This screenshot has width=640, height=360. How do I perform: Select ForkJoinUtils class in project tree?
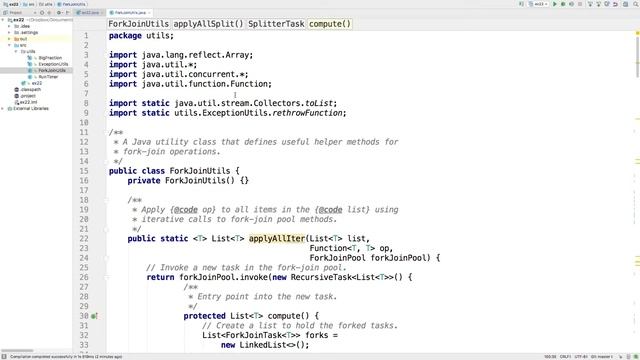coord(51,71)
